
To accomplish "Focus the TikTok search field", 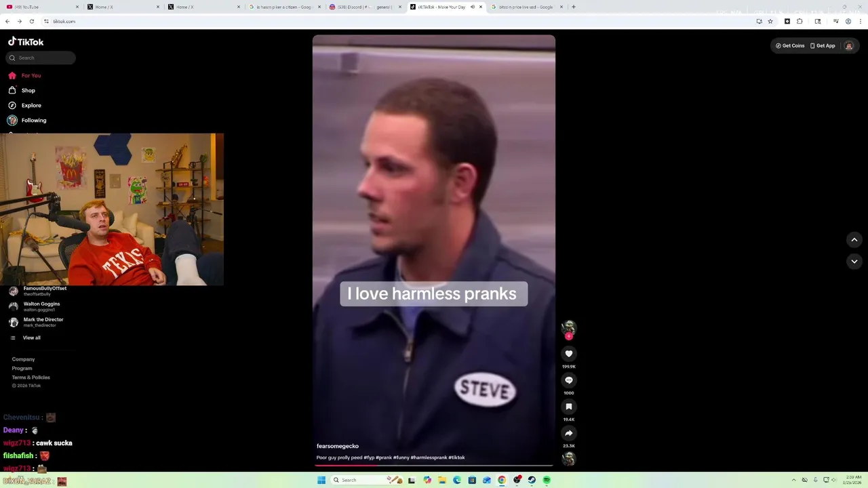I will 41,58.
